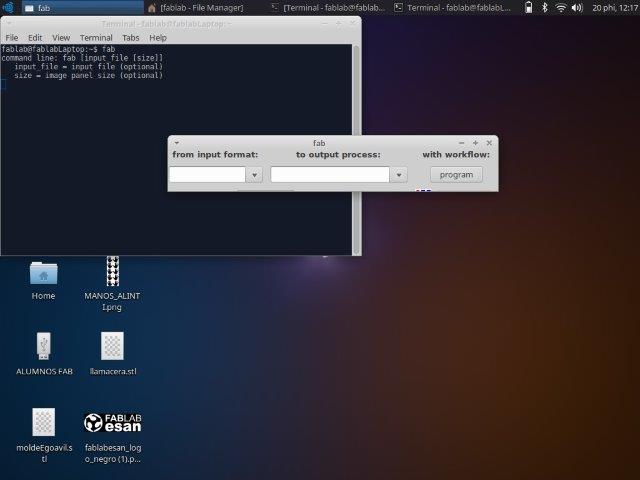Open the File menu in Terminal

11,38
